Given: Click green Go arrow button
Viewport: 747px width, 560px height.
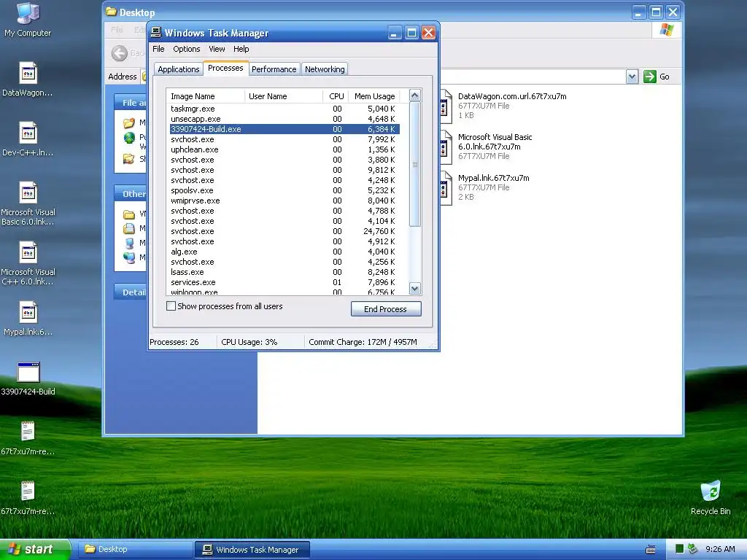Looking at the screenshot, I should click(650, 77).
